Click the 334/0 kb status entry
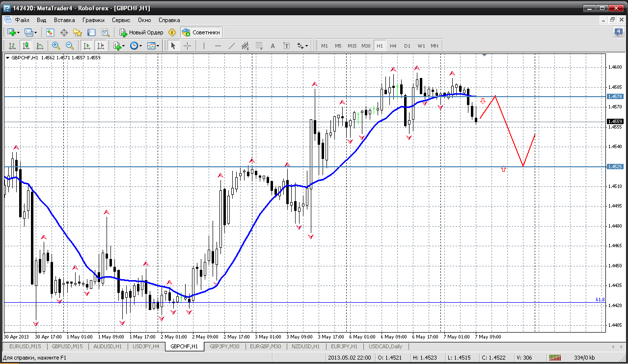Image resolution: width=628 pixels, height=364 pixels. (584, 358)
